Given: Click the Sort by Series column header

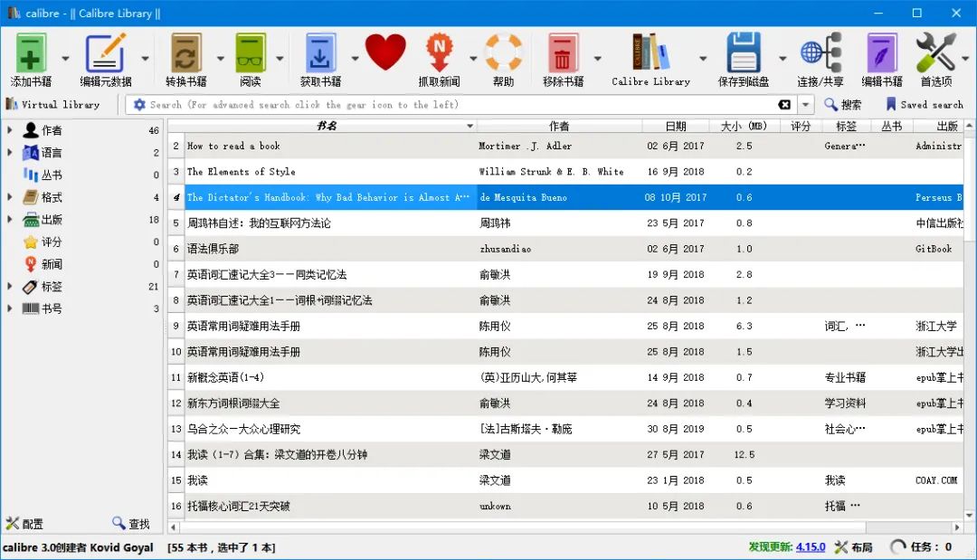Looking at the screenshot, I should point(892,126).
